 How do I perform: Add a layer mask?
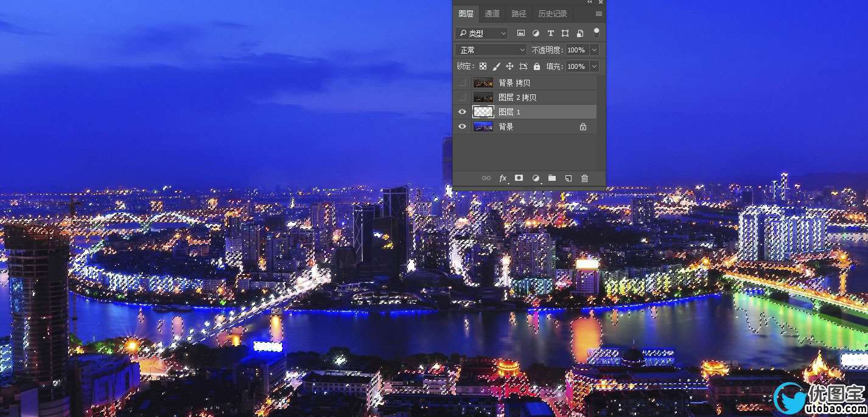tap(519, 178)
